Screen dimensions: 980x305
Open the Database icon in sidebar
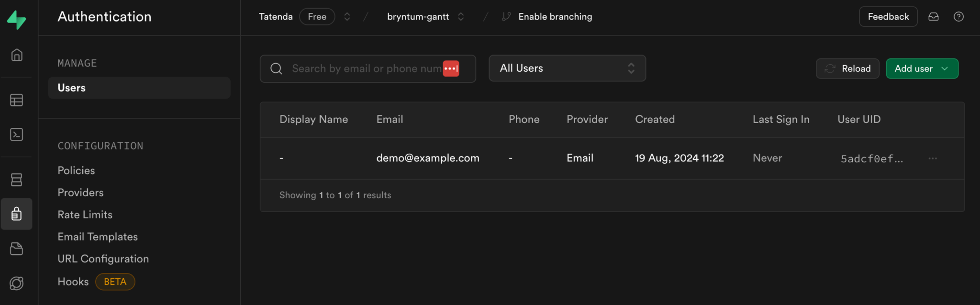click(x=17, y=180)
